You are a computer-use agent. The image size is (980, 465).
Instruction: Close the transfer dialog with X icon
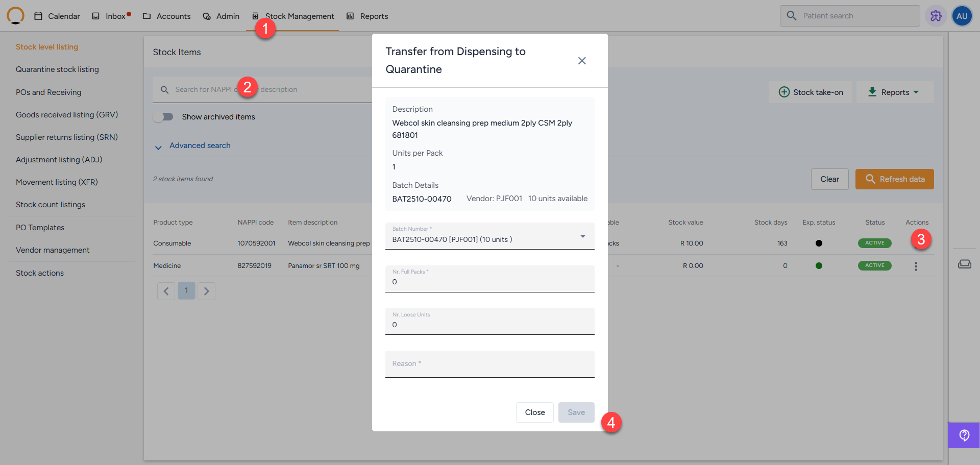pos(581,61)
